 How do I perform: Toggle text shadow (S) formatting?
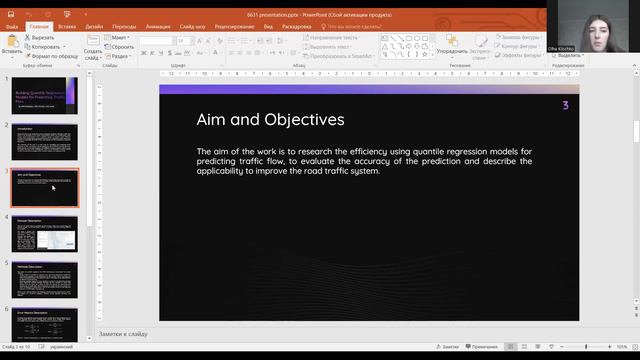click(x=169, y=53)
